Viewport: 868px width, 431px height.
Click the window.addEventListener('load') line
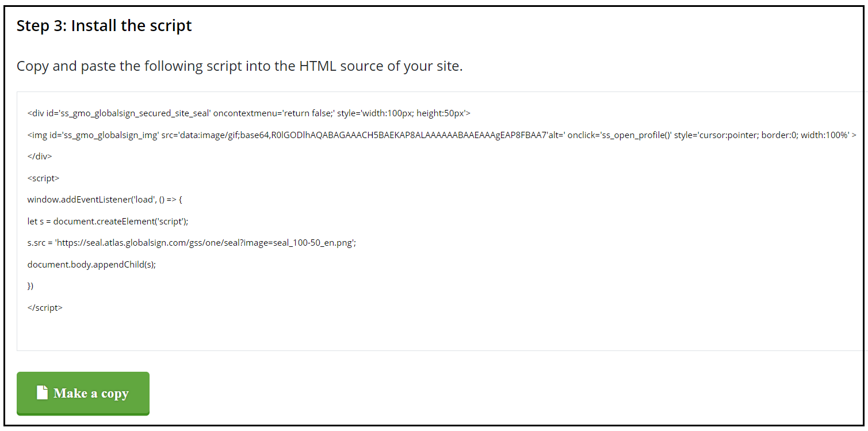[105, 200]
